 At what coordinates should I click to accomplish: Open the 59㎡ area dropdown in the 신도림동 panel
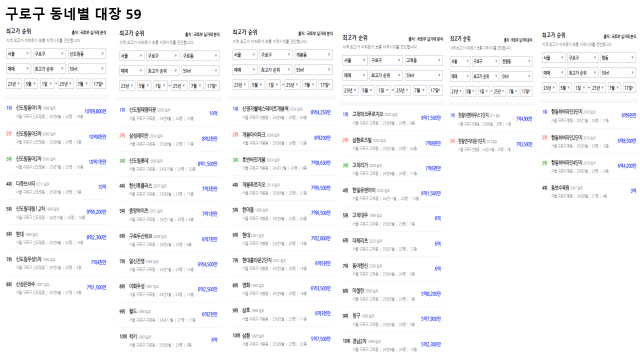pos(87,69)
